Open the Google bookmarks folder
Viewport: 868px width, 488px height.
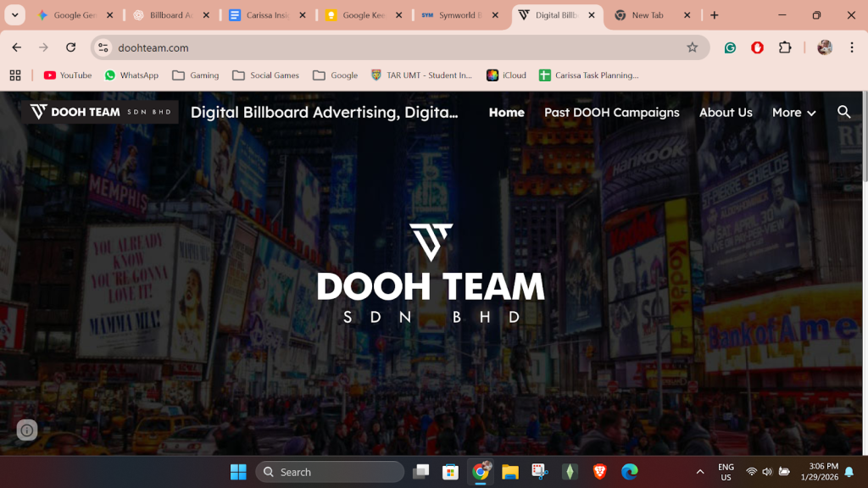click(x=336, y=75)
